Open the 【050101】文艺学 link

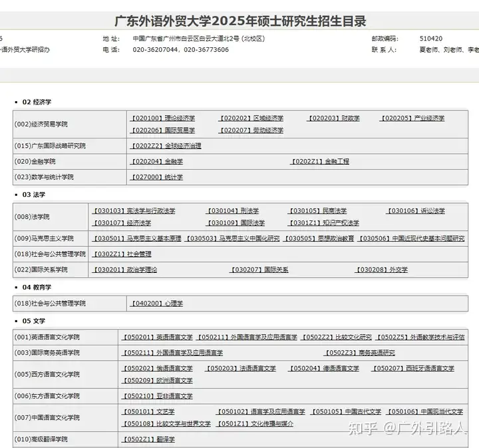click(x=148, y=412)
